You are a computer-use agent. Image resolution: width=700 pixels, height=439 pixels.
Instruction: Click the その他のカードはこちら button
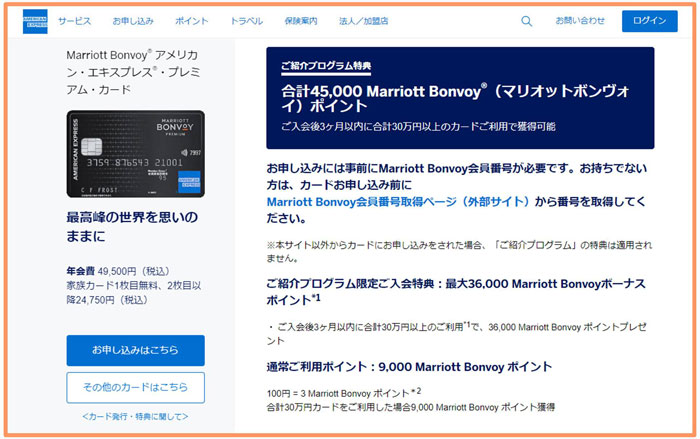click(x=136, y=387)
